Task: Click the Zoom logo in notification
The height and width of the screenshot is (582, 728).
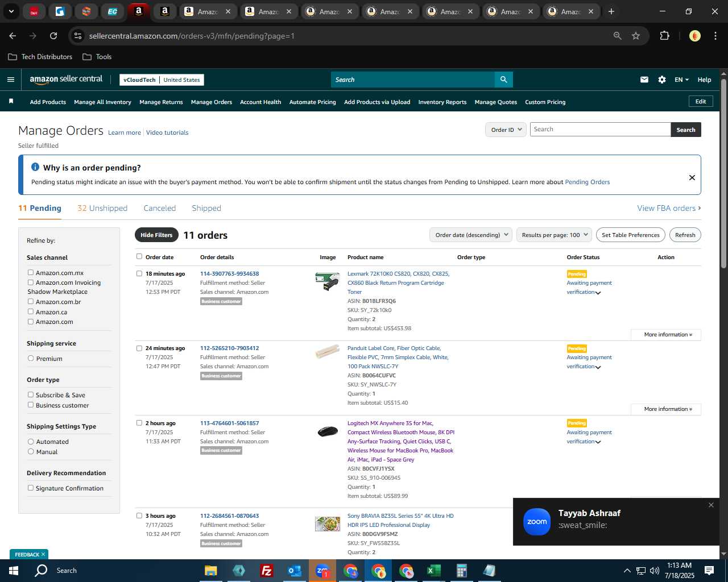Action: tap(537, 522)
